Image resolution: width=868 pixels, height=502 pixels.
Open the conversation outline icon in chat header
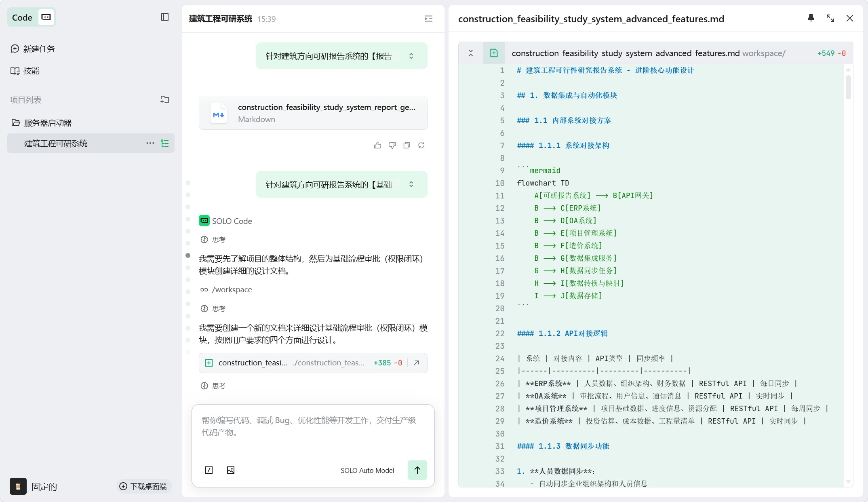pos(428,19)
